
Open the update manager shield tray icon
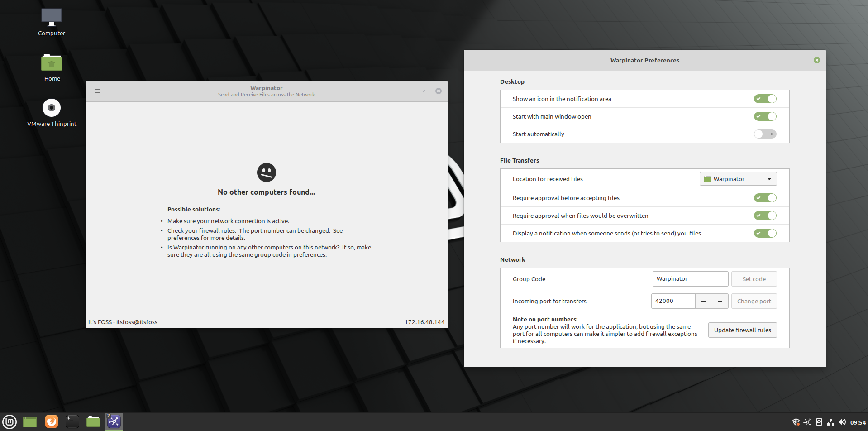click(796, 422)
